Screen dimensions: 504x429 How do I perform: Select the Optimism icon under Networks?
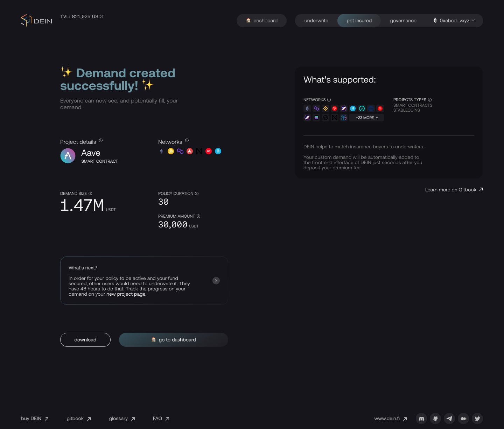coord(208,151)
